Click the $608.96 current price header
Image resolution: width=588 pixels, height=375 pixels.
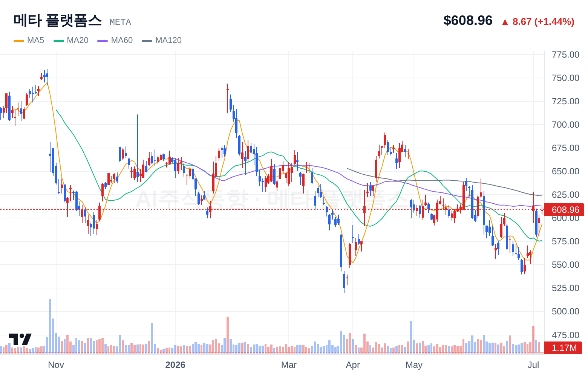pyautogui.click(x=468, y=20)
